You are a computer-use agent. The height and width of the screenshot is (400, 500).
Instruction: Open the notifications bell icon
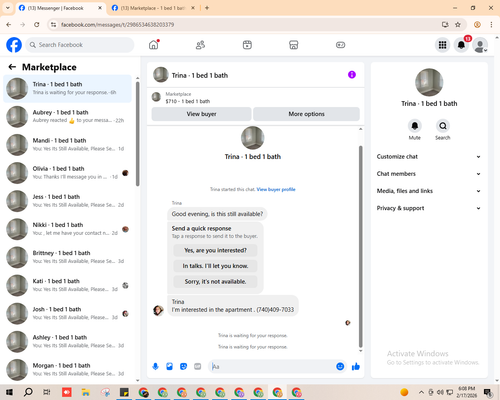461,45
